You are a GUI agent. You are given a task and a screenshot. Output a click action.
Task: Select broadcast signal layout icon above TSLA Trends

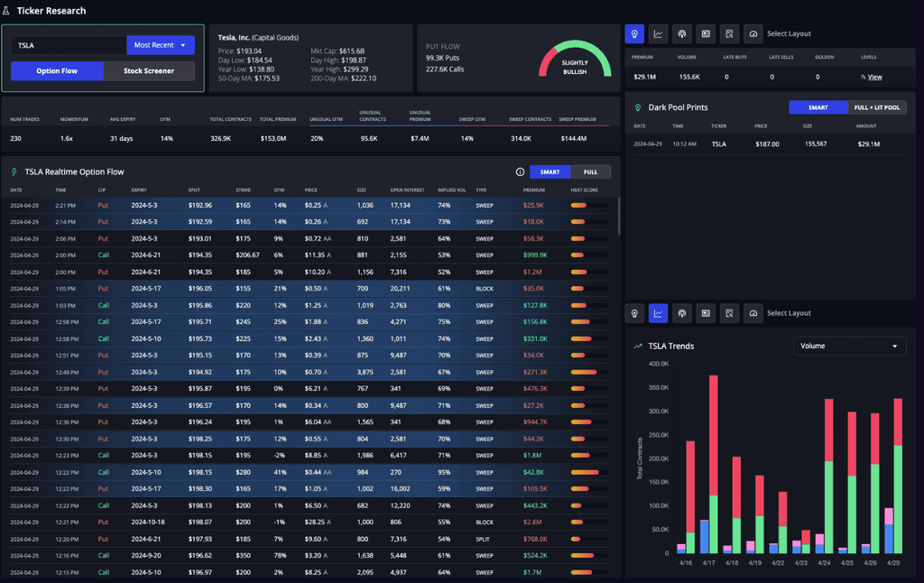tap(682, 313)
